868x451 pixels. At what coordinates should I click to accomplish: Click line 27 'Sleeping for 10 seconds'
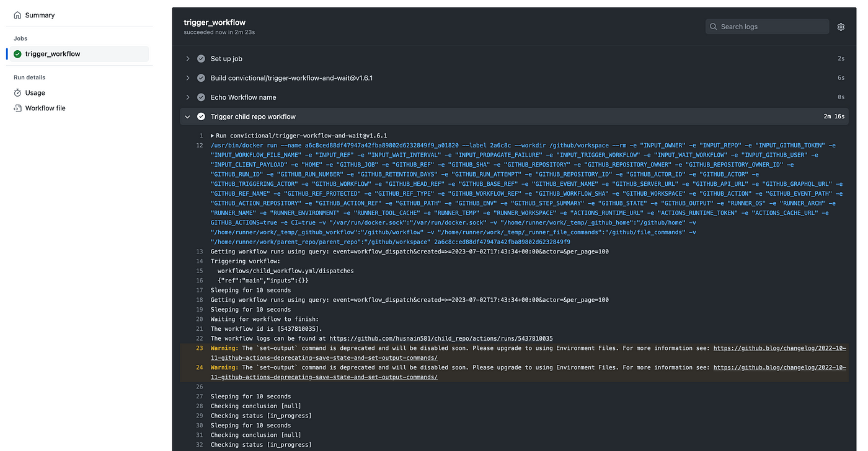coord(250,396)
